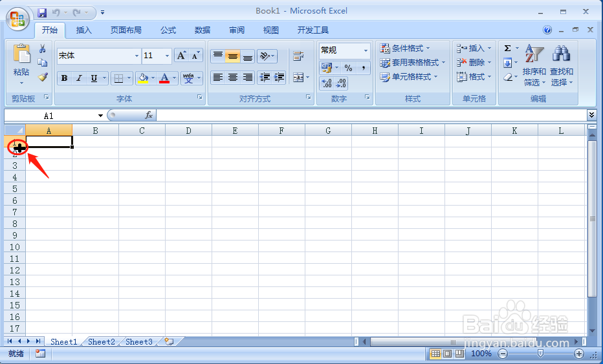Decrease decimal places icon

[x=341, y=83]
